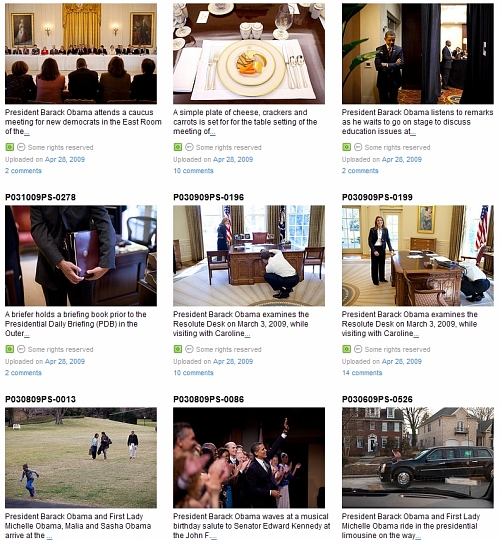Open 14 comments on P030909PS-0199

362,373
